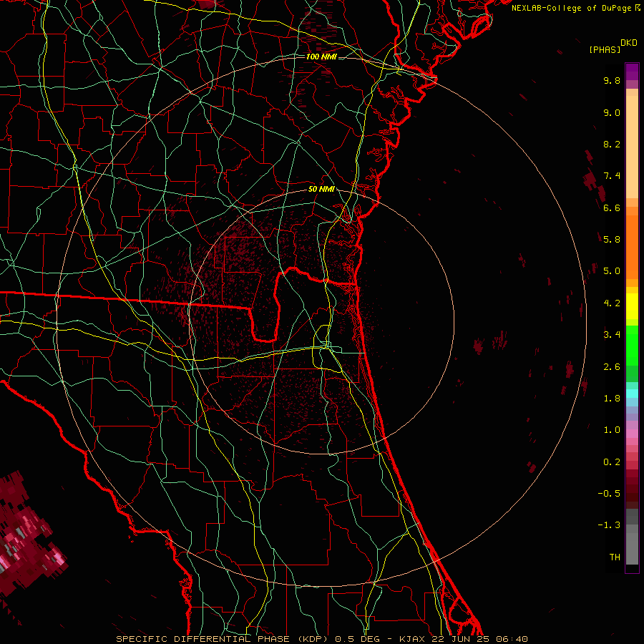Screen dimensions: 644x644
Task: Select the -1.3 legend value
Action: click(609, 525)
